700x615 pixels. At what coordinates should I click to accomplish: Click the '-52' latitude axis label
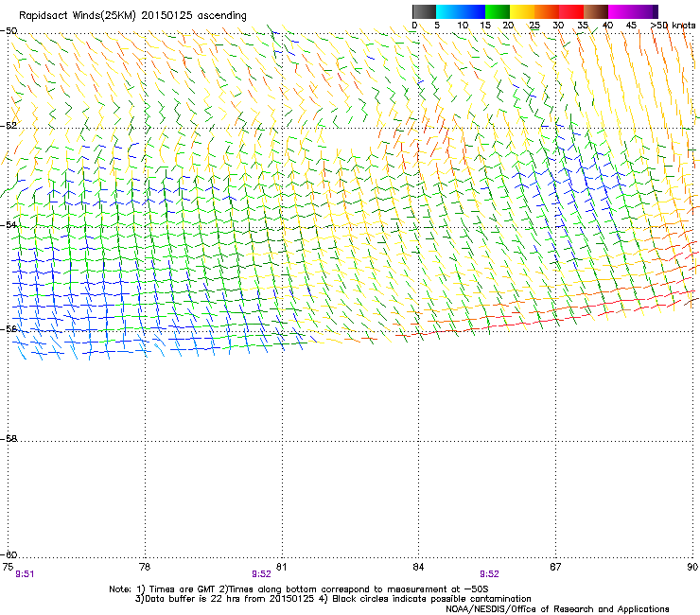pyautogui.click(x=9, y=126)
